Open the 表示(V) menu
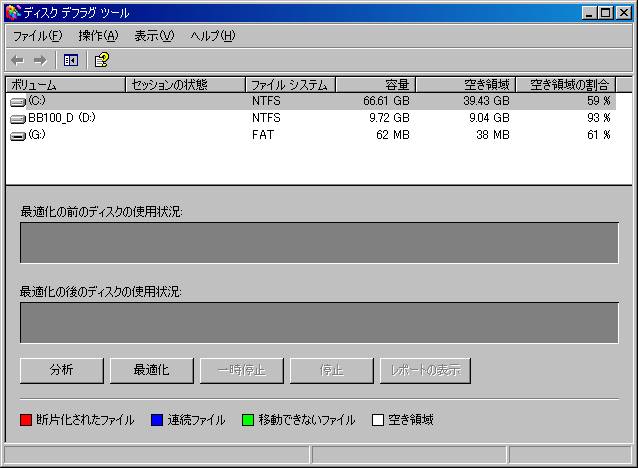638x468 pixels. (154, 36)
